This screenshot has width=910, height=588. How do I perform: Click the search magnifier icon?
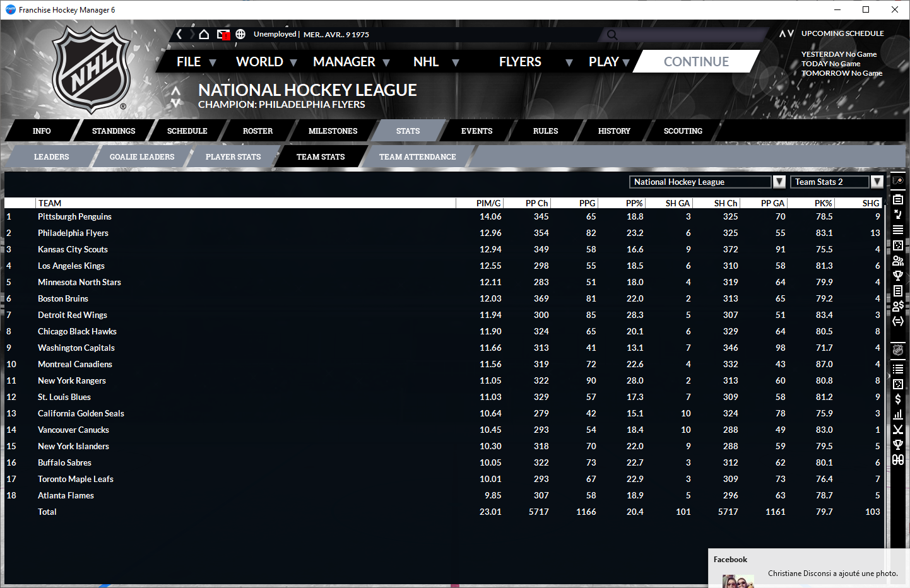[x=612, y=35]
